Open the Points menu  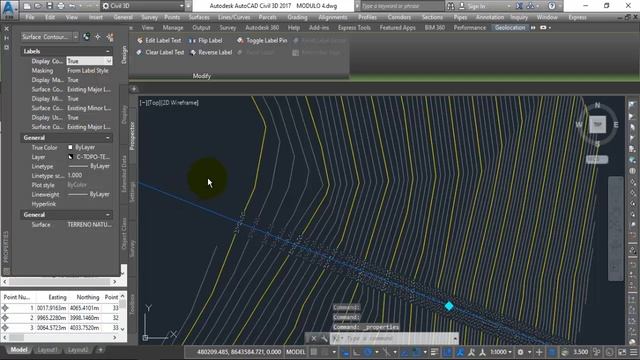pyautogui.click(x=172, y=18)
